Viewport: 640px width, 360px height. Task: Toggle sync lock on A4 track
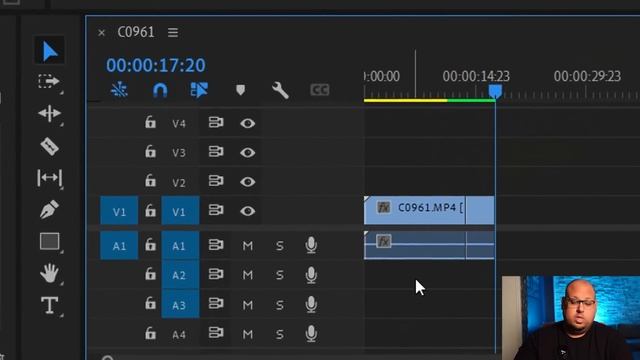[x=216, y=333]
